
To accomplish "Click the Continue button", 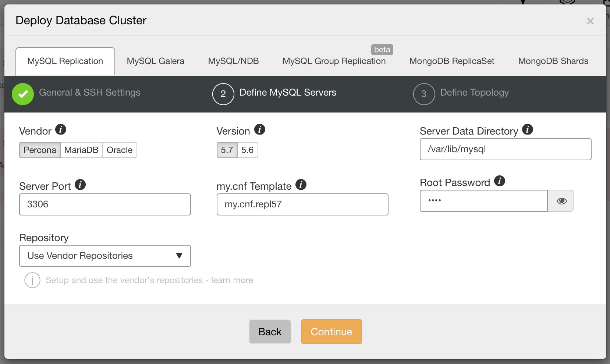I will (x=331, y=332).
